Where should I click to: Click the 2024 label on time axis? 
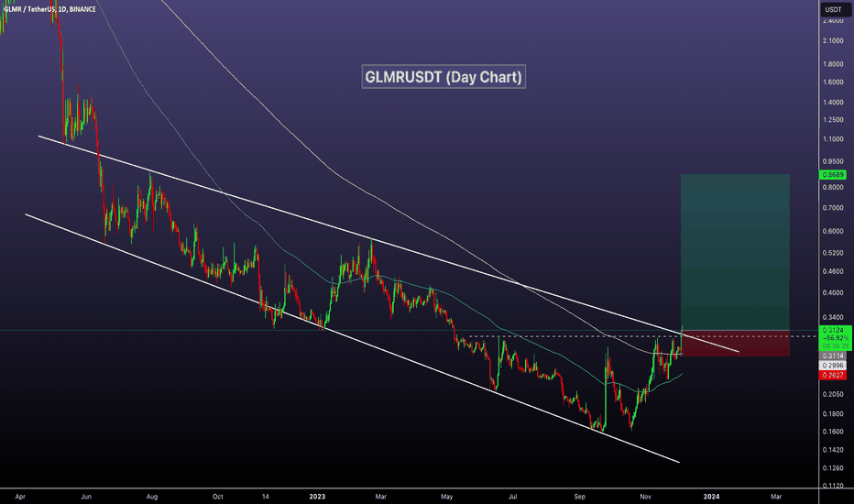[711, 497]
